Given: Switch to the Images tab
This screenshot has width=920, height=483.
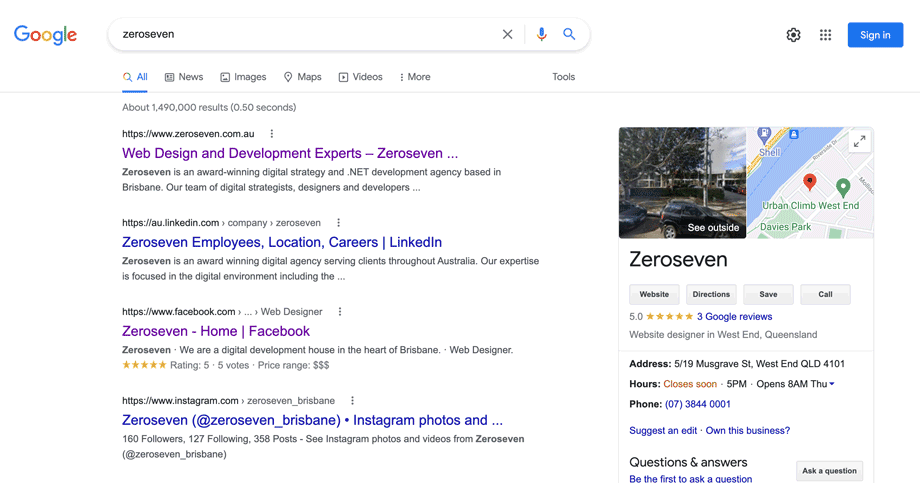Looking at the screenshot, I should click(243, 77).
